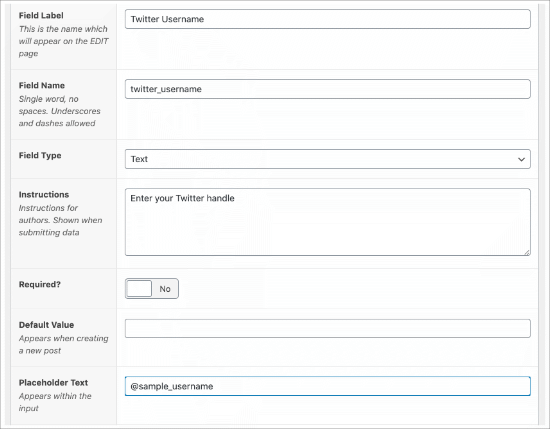
Task: Toggle the Required switch knob
Action: tap(139, 289)
